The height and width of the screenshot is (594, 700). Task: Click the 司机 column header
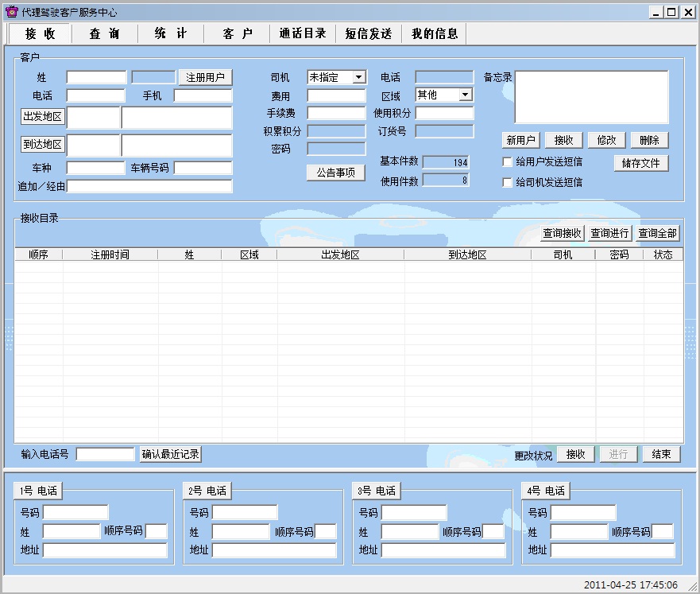click(563, 254)
